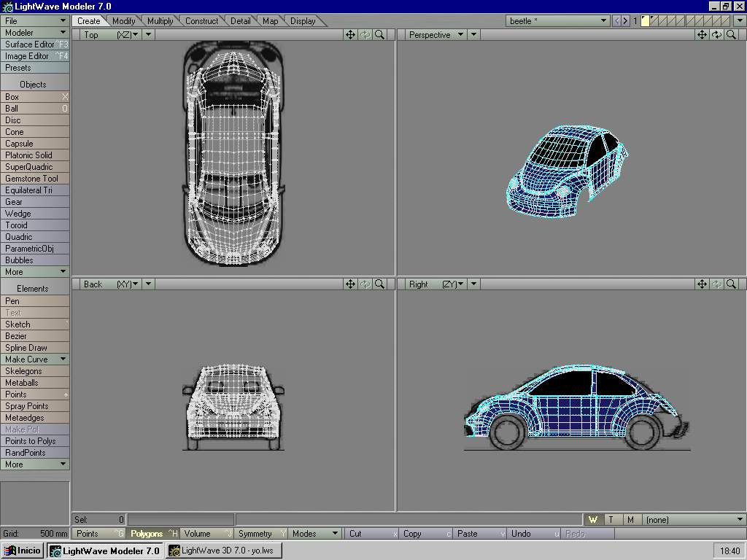747x560 pixels.
Task: Select the highlighted first layer swatch
Action: click(644, 21)
